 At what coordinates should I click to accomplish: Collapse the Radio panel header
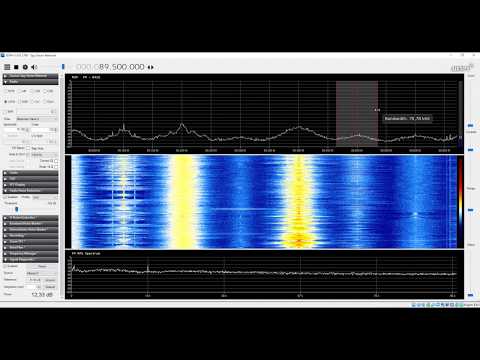coord(30,82)
